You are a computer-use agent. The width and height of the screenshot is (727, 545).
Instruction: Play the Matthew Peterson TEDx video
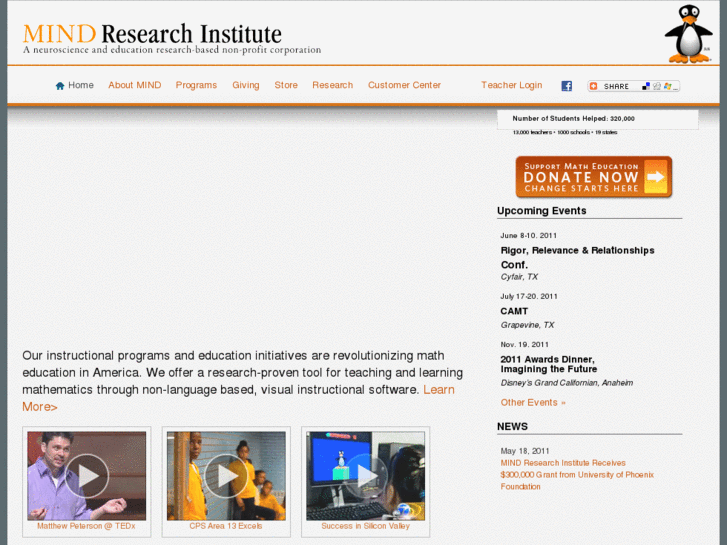coord(87,476)
